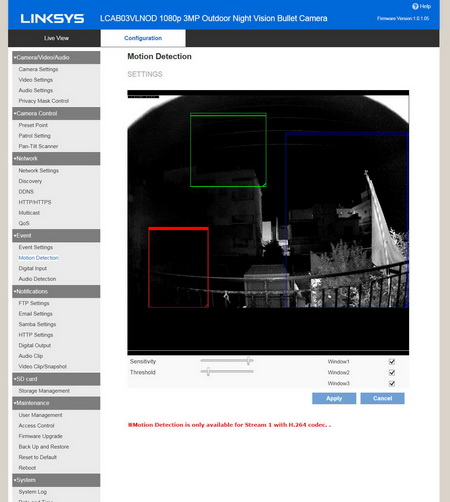
Task: Go to Audio Detection settings
Action: click(x=37, y=279)
